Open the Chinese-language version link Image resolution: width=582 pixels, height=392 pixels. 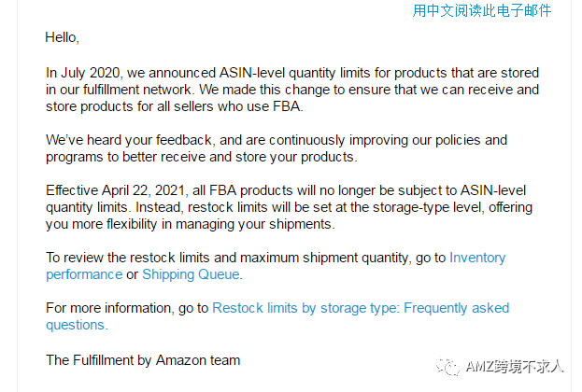point(482,10)
